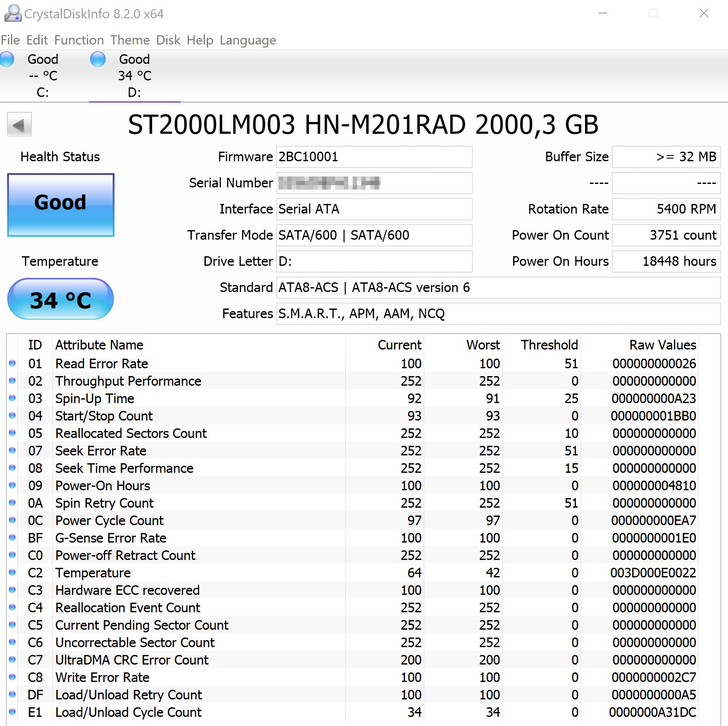Close the CrystalDiskInfo window
Image resolution: width=728 pixels, height=726 pixels.
pos(704,14)
